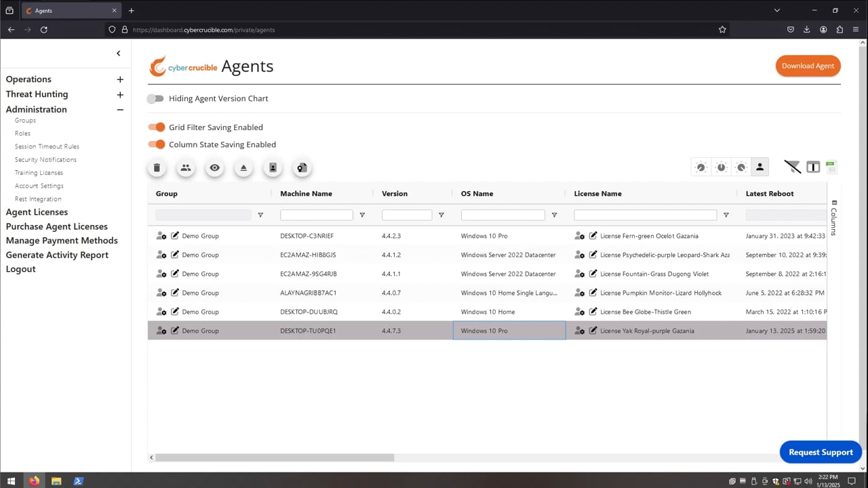Screen dimensions: 868x488
Task: Click the Version filter input field
Action: click(407, 215)
